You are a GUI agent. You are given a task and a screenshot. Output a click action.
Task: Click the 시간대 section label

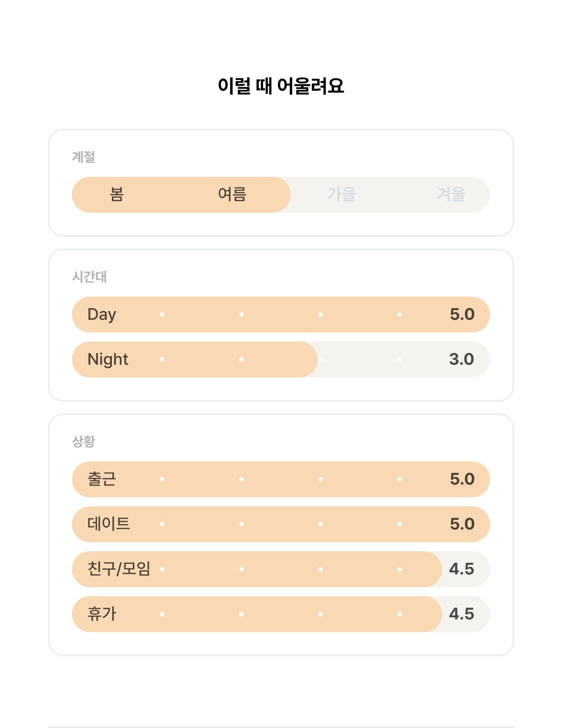tap(89, 277)
